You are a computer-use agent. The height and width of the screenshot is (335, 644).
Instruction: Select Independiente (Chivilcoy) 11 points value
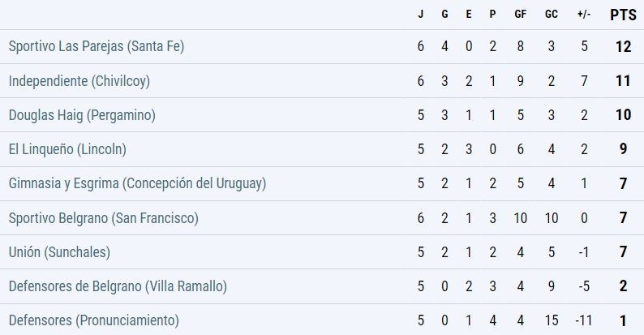[623, 81]
